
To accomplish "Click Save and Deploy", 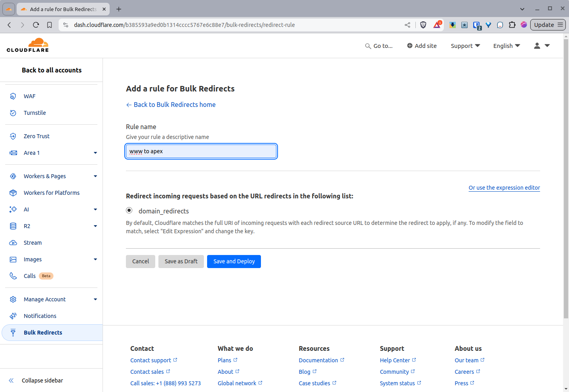I will click(234, 261).
